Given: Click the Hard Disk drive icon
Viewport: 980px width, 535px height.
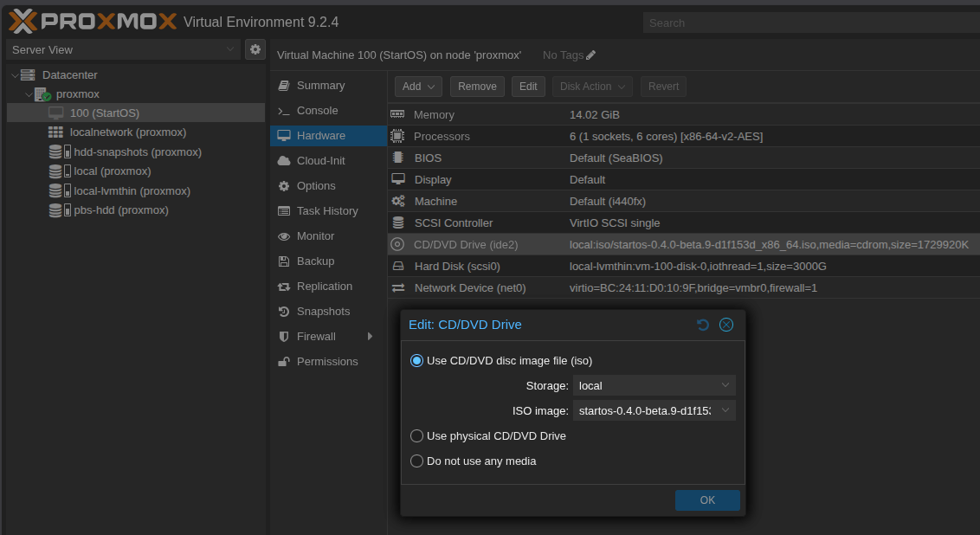Looking at the screenshot, I should tap(398, 267).
